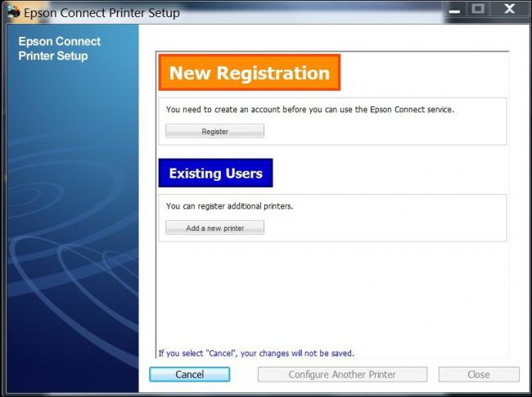Cancel the printer setup

pyautogui.click(x=189, y=374)
